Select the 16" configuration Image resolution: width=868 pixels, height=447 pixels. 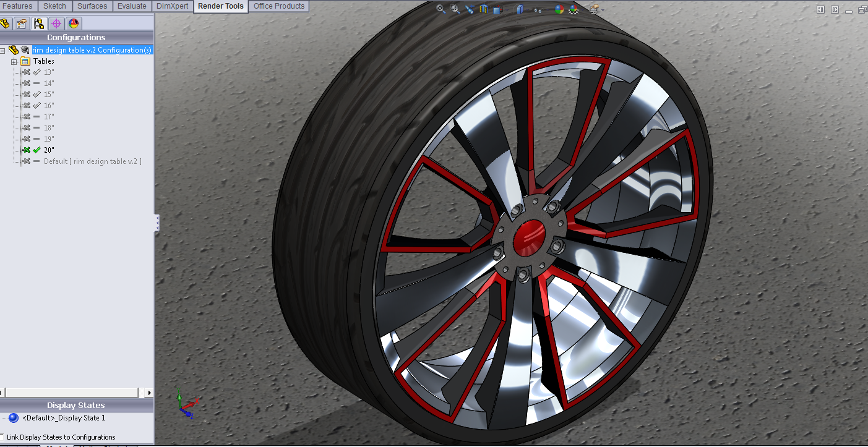[x=49, y=106]
